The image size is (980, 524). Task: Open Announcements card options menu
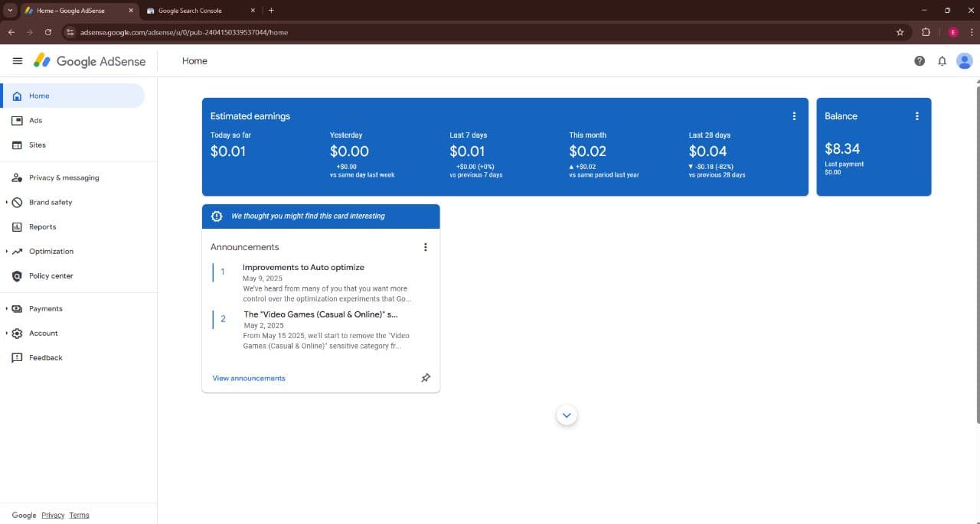(426, 247)
